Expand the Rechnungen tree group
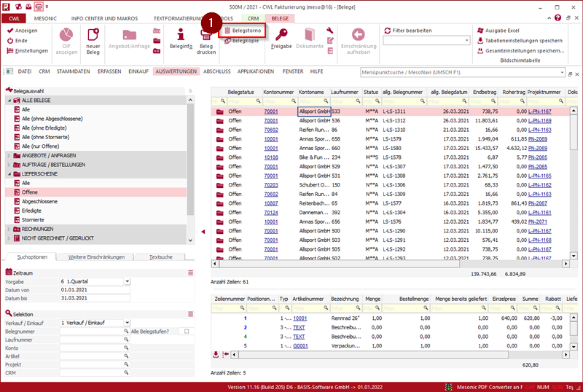Image resolution: width=583 pixels, height=392 pixels. [x=9, y=229]
